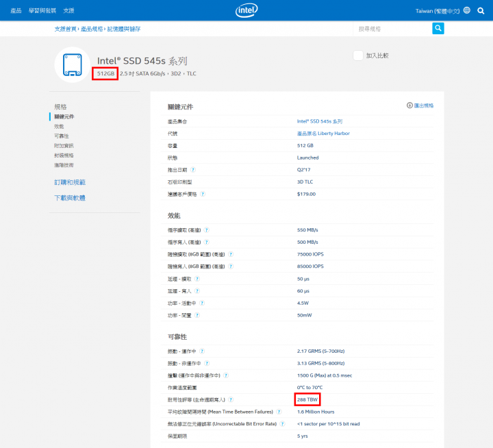Tick the 加入比較 compare checkbox
This screenshot has height=448, width=493.
(x=358, y=55)
